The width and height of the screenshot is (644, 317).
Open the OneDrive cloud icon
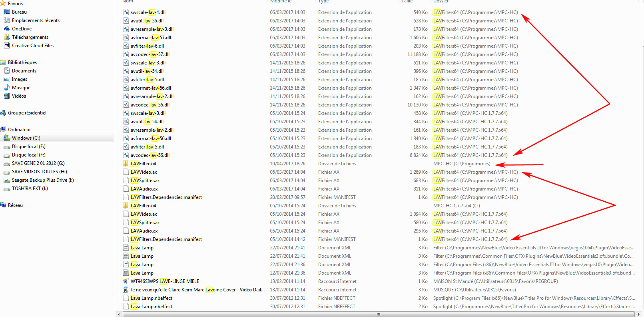(7, 29)
